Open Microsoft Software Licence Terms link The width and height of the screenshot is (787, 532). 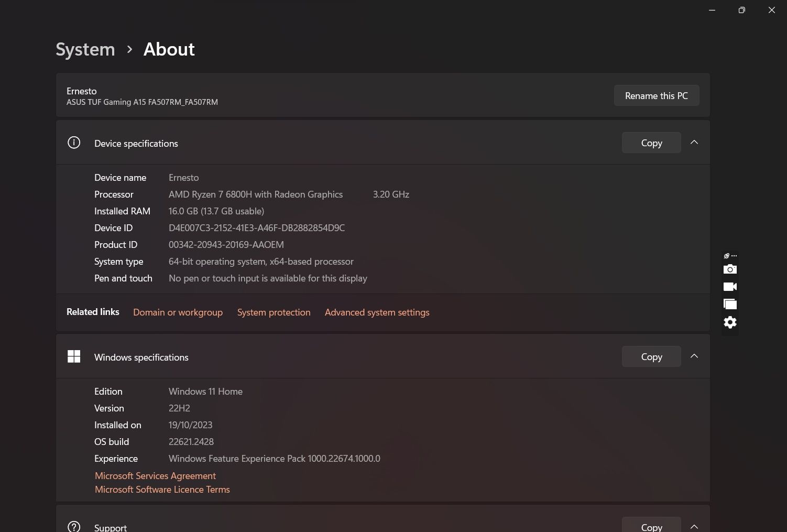(162, 489)
